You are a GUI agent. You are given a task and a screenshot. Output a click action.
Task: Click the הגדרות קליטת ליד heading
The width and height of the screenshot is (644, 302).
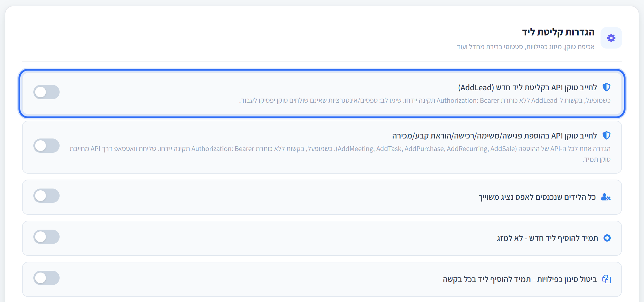coord(558,32)
